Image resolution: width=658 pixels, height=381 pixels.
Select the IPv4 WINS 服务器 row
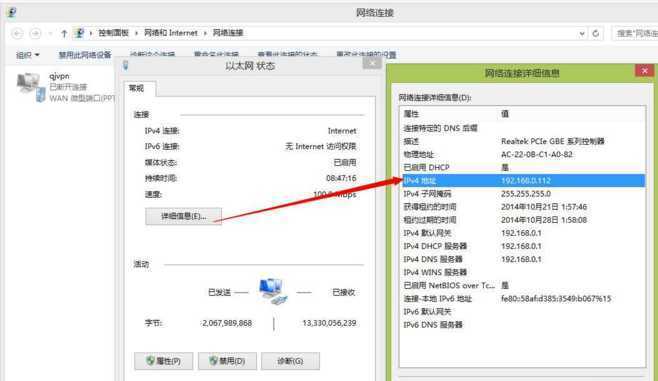[x=523, y=272]
